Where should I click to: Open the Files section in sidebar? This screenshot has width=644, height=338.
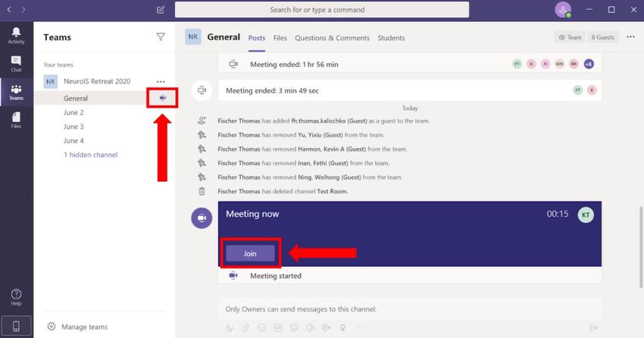16,120
